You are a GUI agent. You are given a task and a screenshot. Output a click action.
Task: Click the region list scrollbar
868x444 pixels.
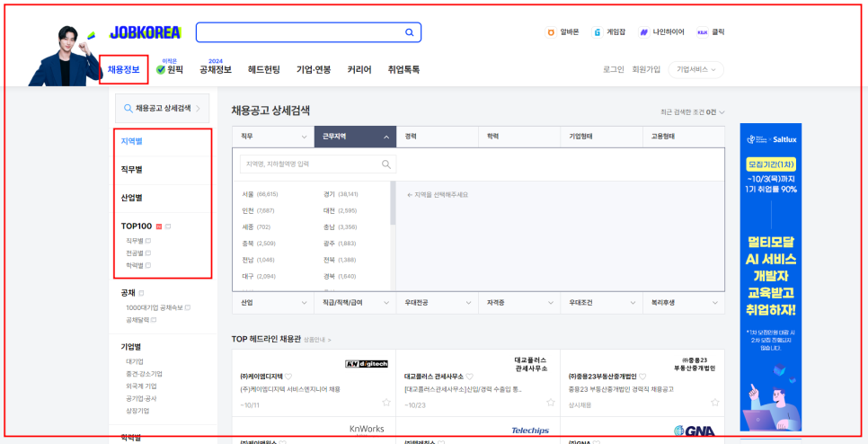393,203
